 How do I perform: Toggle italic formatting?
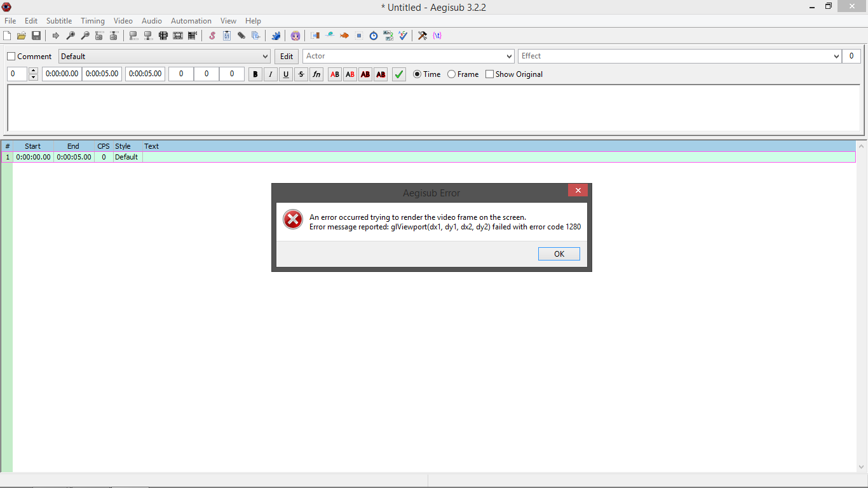(271, 74)
